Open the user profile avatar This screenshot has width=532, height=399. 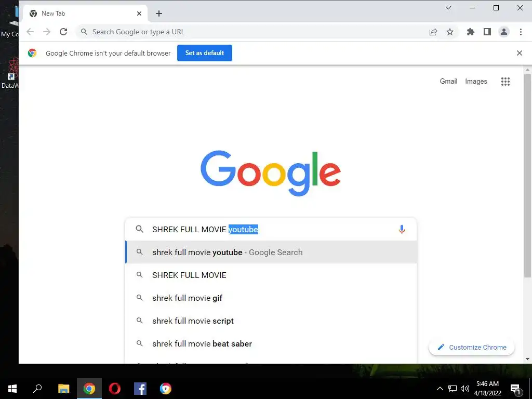tap(504, 32)
